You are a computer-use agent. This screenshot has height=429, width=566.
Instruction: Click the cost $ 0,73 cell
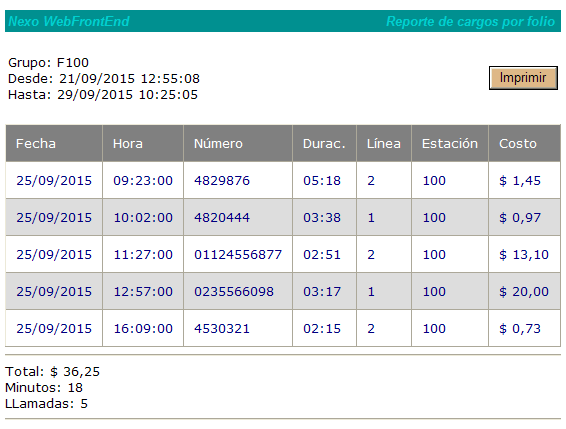tap(524, 328)
